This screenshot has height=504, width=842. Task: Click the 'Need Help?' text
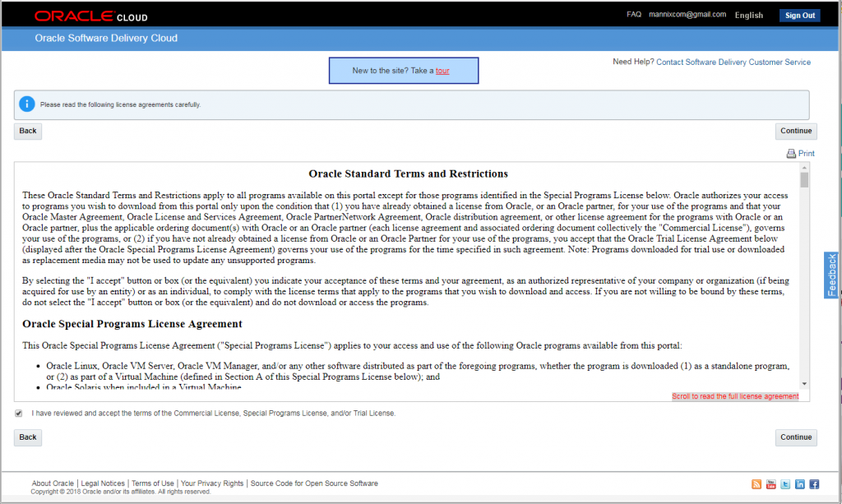(633, 62)
